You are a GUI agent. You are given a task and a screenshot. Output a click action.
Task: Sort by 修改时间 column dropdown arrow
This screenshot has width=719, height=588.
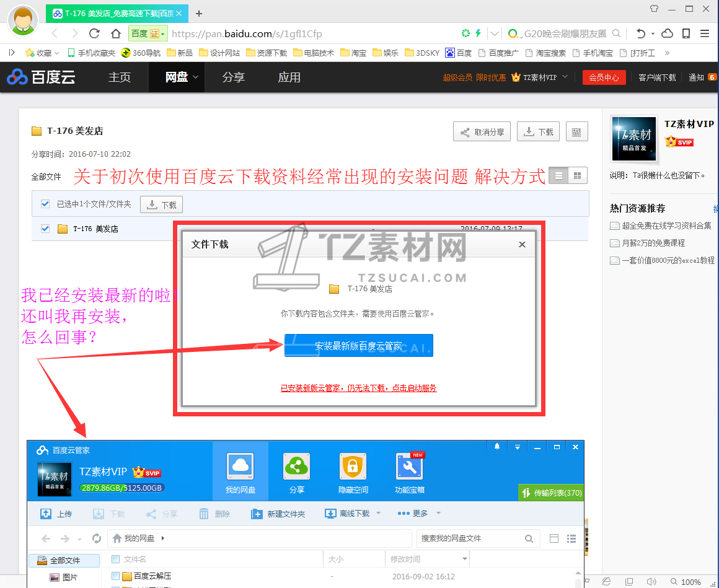point(464,559)
